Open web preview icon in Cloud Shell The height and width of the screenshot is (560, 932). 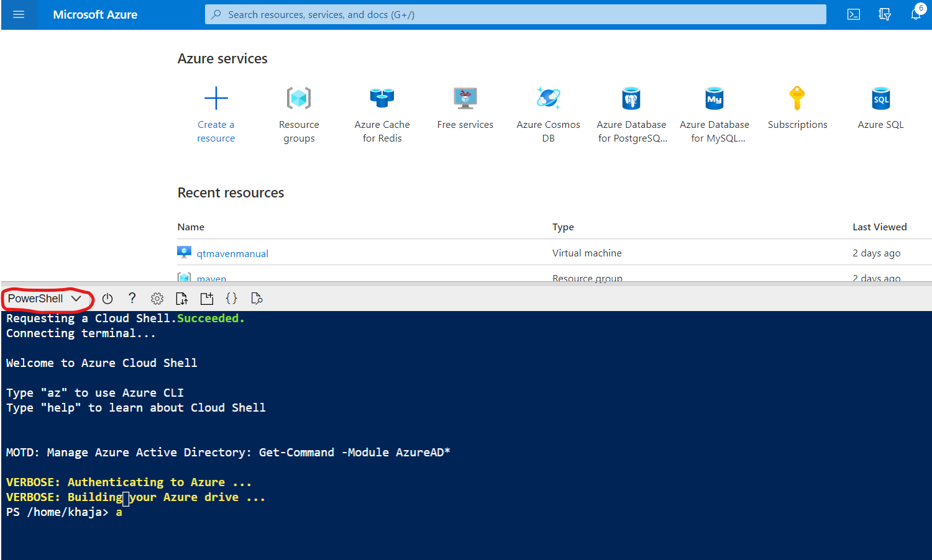[257, 299]
